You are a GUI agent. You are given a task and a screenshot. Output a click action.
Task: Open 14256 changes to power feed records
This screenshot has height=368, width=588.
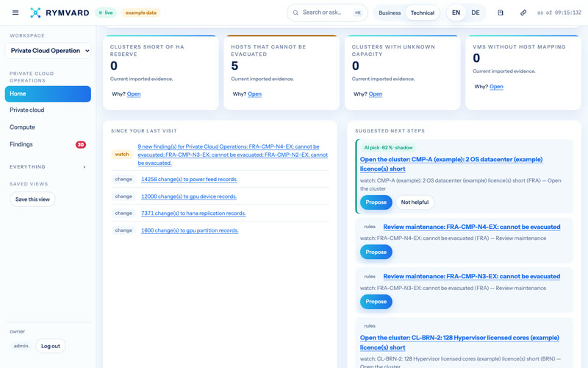click(190, 180)
